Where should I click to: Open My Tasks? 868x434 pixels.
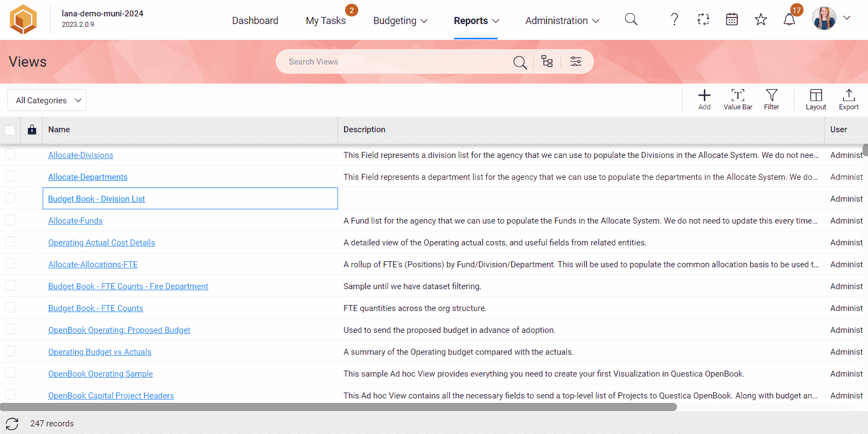click(x=325, y=21)
